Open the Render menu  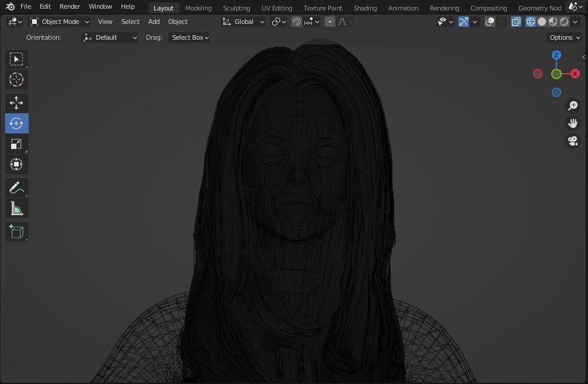point(69,6)
